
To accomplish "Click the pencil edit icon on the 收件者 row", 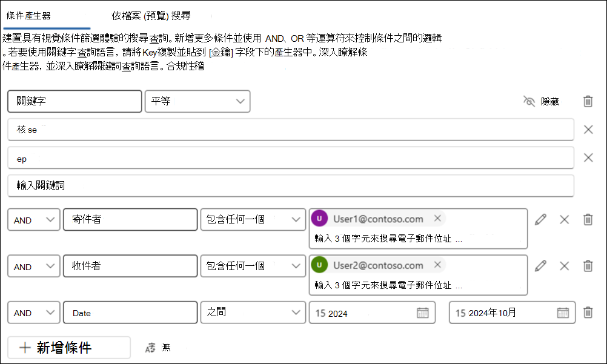I will [541, 266].
